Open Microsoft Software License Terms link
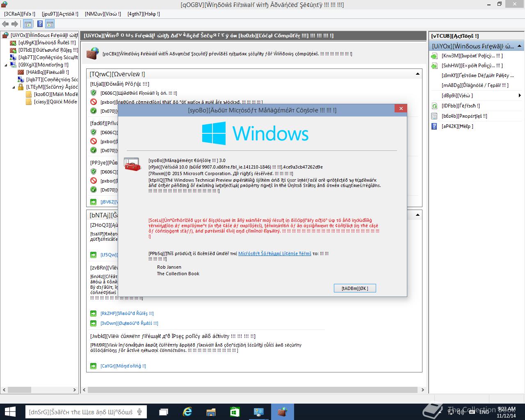This screenshot has width=525, height=420. [275, 253]
